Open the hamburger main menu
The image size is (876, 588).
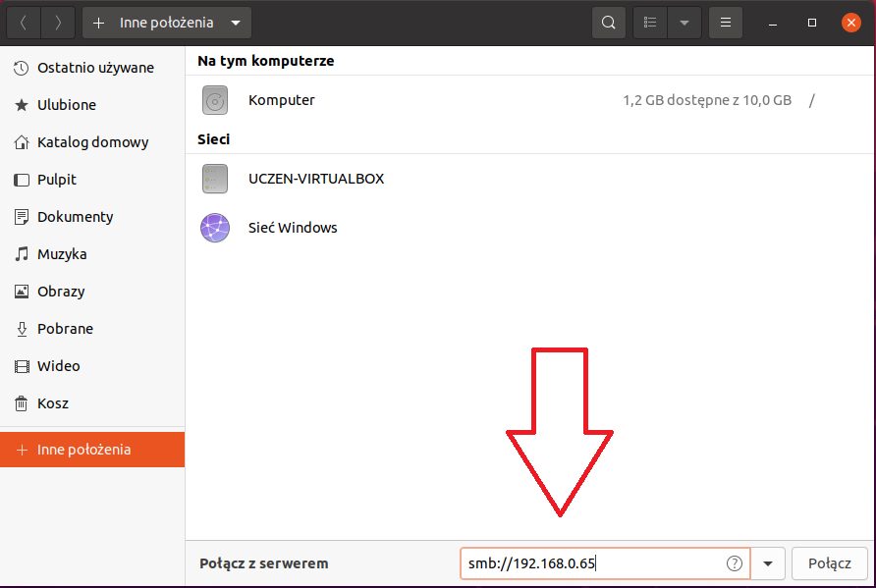tap(725, 23)
